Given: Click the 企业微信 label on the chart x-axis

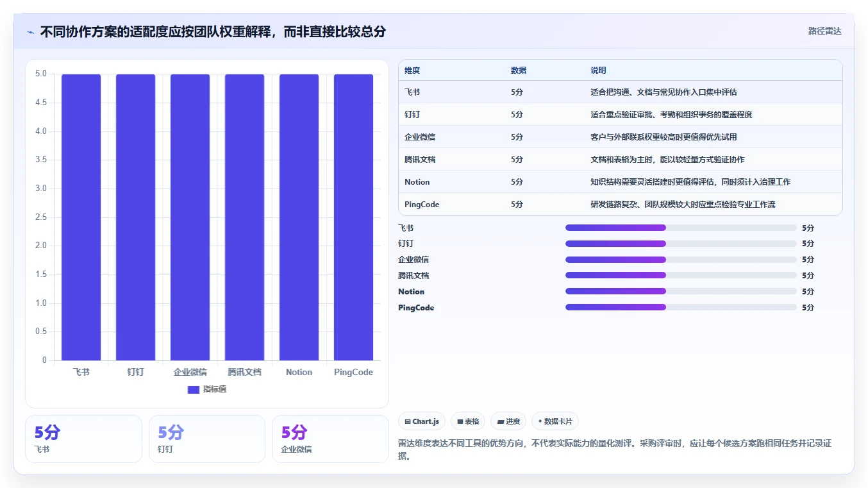Looking at the screenshot, I should tap(190, 372).
